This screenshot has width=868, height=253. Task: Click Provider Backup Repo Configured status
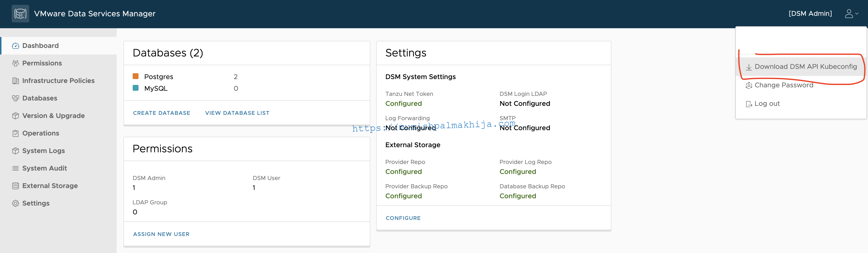[404, 196]
